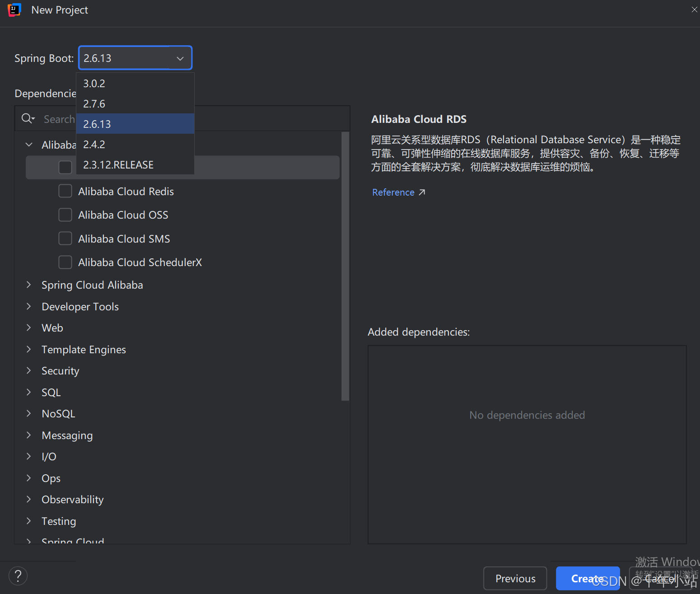The height and width of the screenshot is (594, 700).
Task: Select Spring Boot version 2.7.6
Action: click(135, 104)
